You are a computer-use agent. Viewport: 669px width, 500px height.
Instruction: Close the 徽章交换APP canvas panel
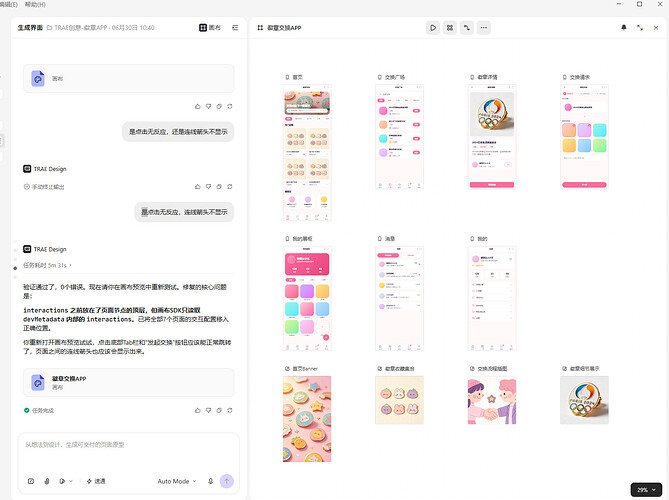tap(656, 28)
